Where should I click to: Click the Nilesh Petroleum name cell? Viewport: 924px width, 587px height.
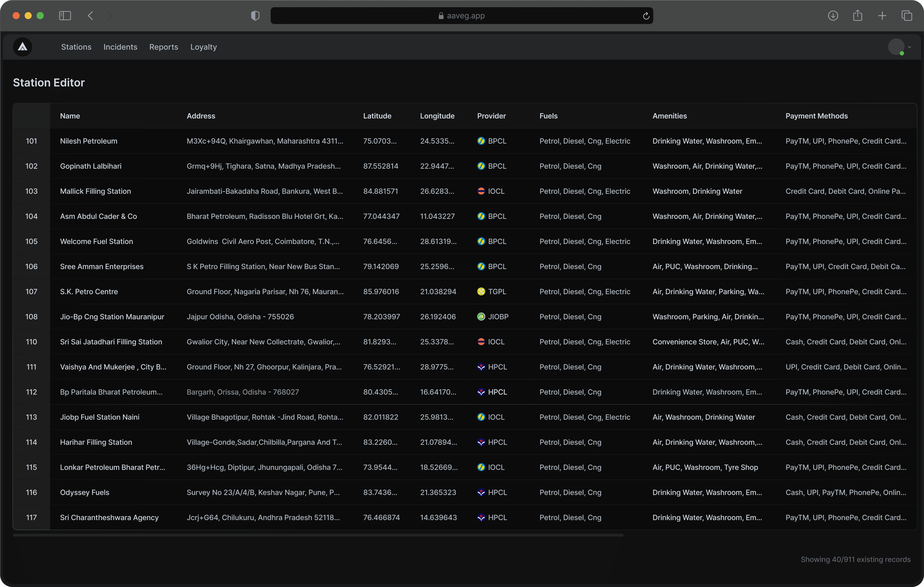coord(89,141)
